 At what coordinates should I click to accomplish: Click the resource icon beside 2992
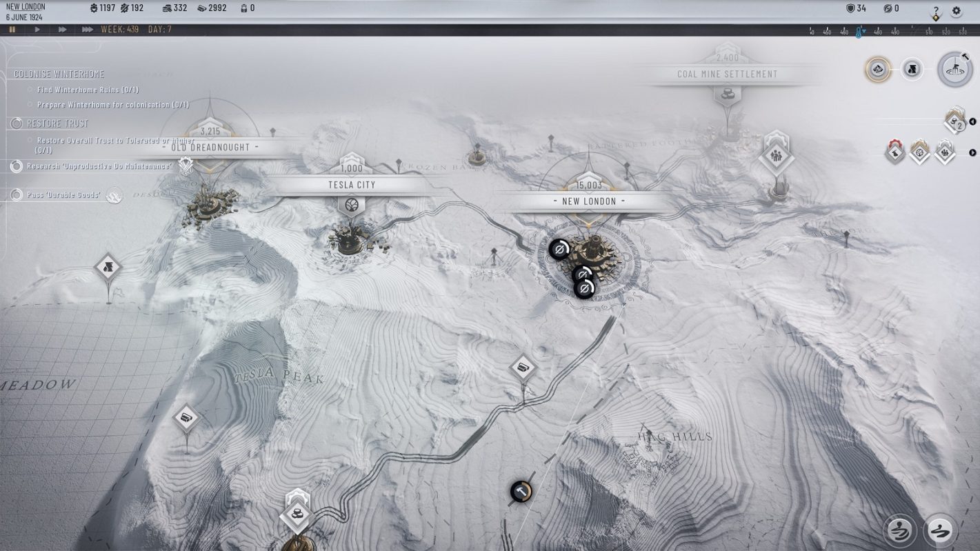(201, 8)
